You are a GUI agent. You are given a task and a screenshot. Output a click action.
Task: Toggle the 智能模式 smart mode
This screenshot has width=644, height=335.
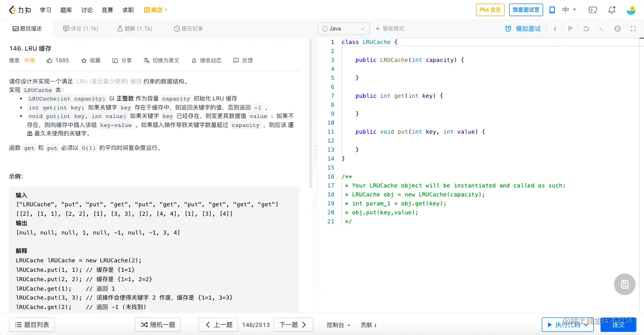pyautogui.click(x=390, y=29)
